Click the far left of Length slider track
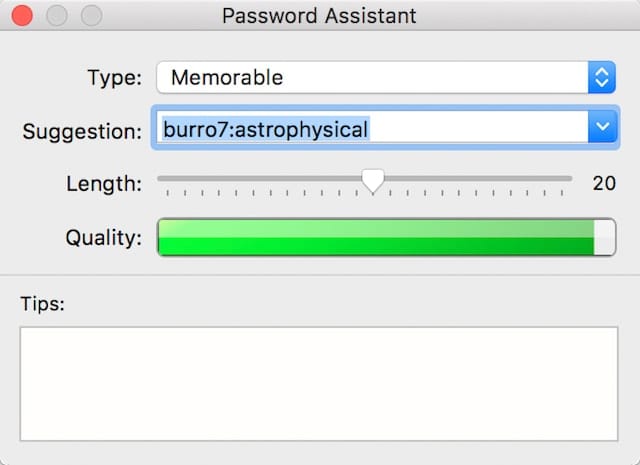The image size is (640, 465). tap(162, 179)
